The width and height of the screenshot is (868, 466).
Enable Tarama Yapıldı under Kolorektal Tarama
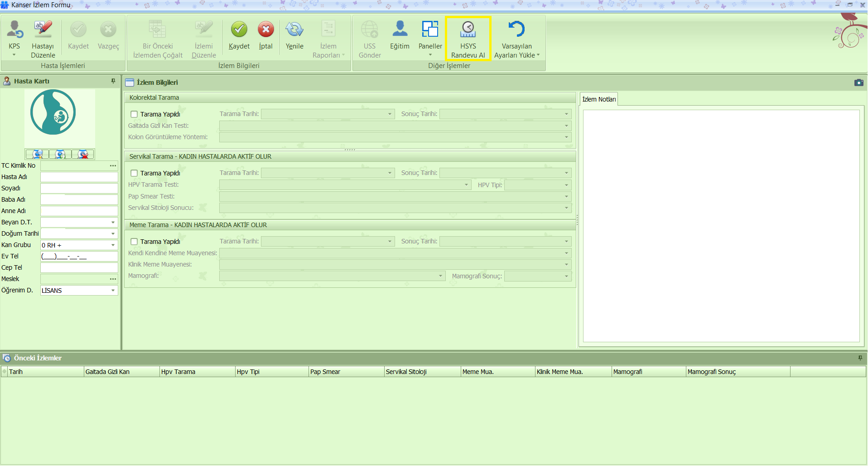134,114
